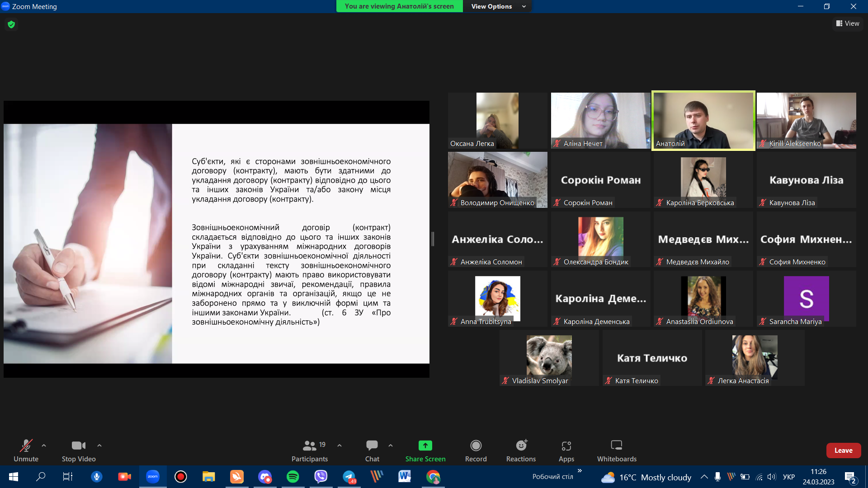
Task: Show hidden system tray icons
Action: tap(704, 477)
